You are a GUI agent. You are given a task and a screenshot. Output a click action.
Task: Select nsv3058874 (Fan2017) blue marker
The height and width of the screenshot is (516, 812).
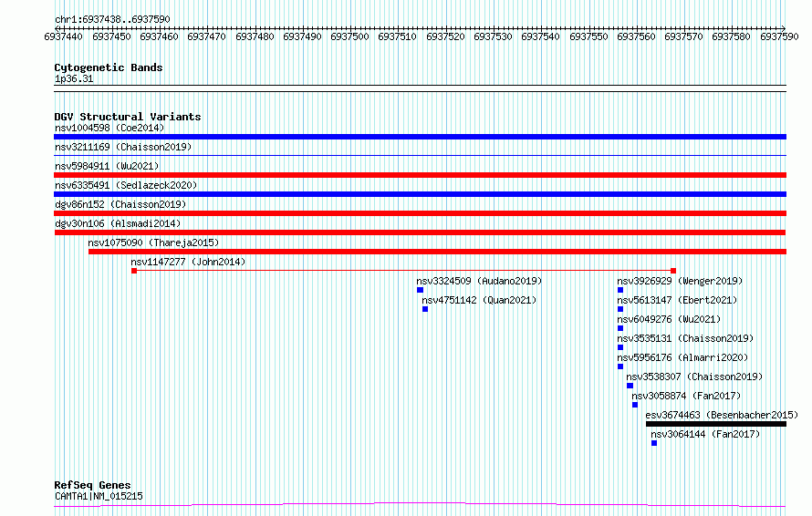(635, 405)
